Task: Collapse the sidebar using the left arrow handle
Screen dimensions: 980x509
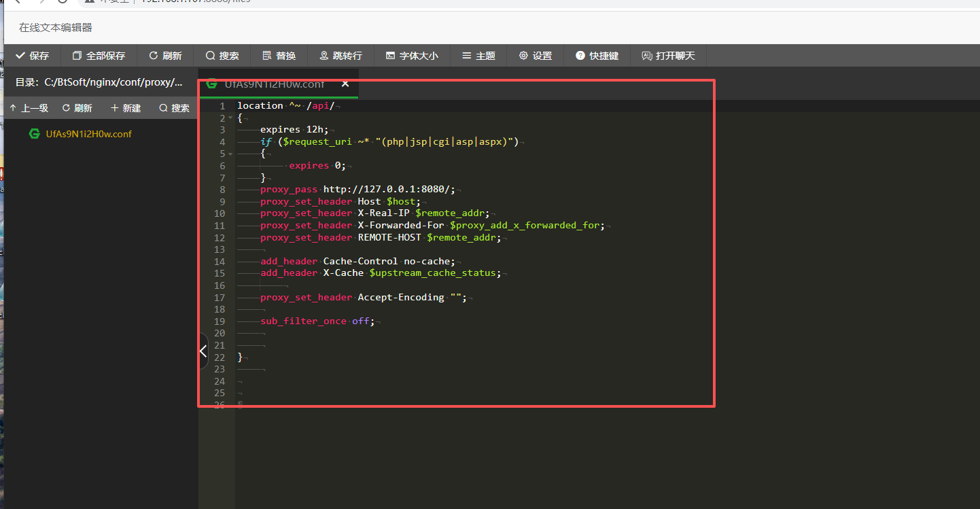Action: [x=203, y=351]
